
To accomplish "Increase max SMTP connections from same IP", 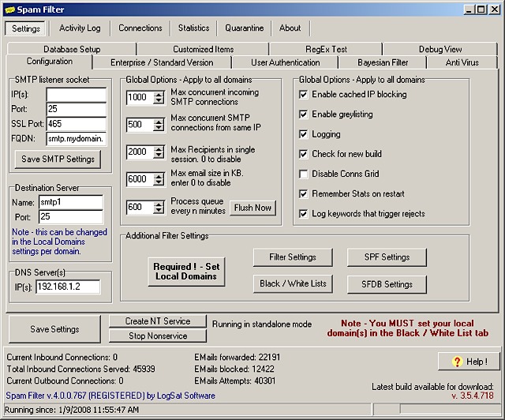I will [x=159, y=122].
